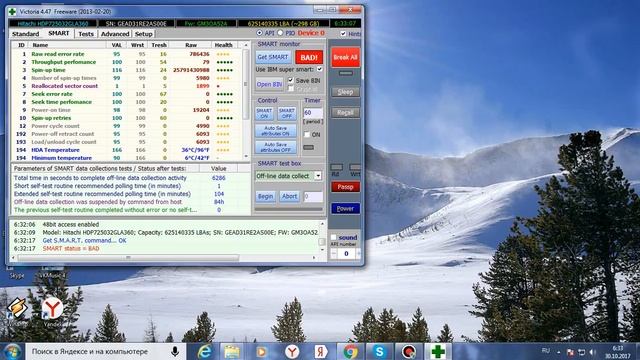Open the Advanced tab
This screenshot has height=360, width=640.
115,34
